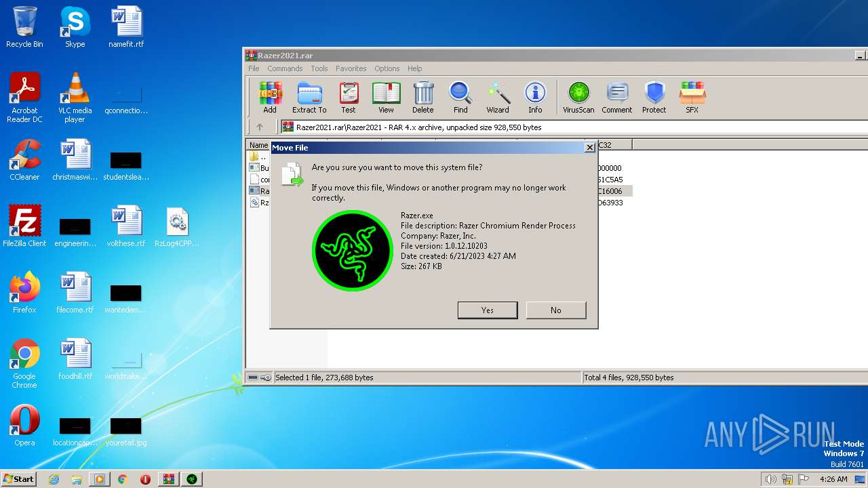Open the Help menu
The height and width of the screenshot is (488, 868).
pyautogui.click(x=414, y=68)
